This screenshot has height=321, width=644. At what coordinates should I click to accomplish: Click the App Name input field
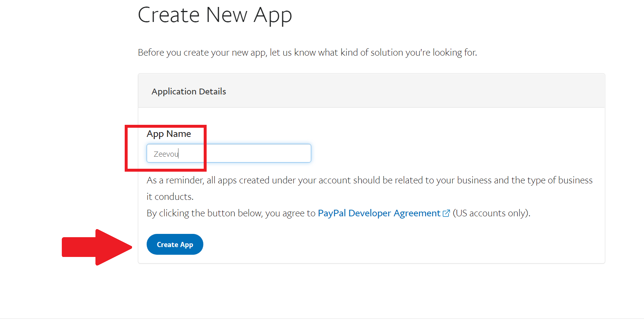(229, 153)
